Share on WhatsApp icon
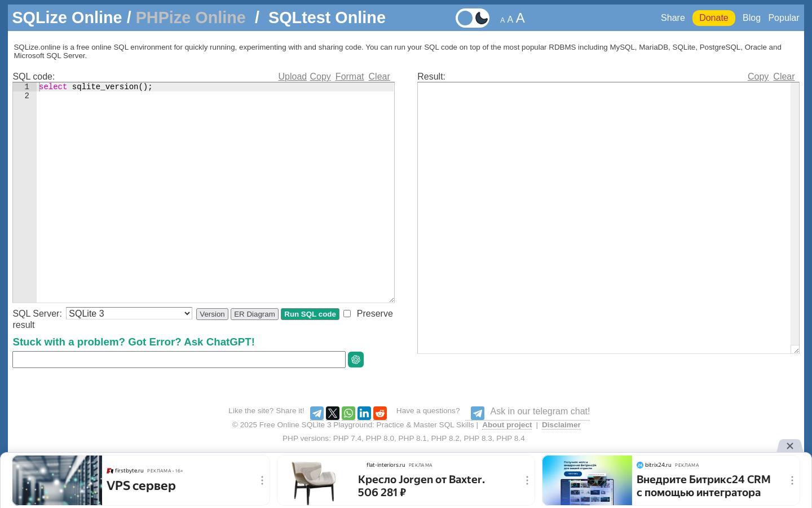The width and height of the screenshot is (812, 508). tap(348, 413)
